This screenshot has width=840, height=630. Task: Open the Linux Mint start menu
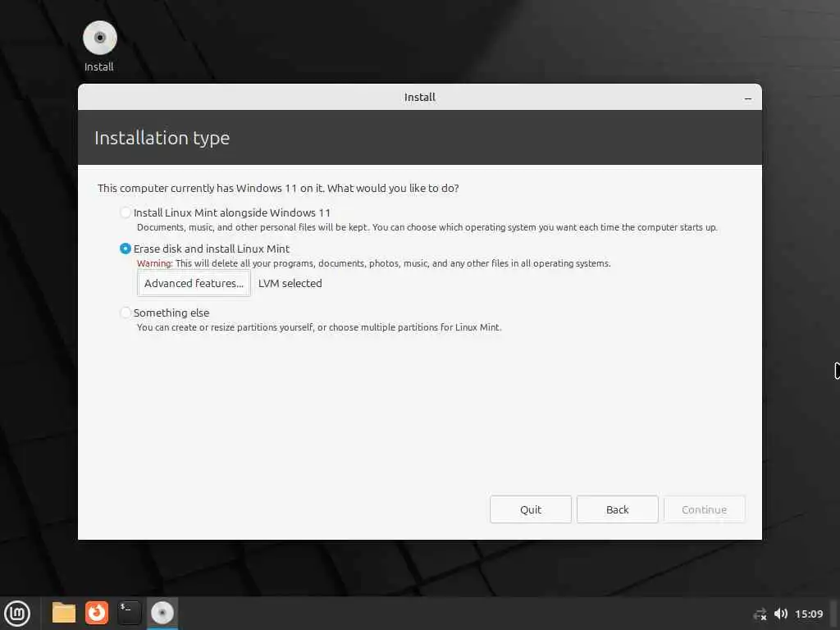tap(17, 614)
